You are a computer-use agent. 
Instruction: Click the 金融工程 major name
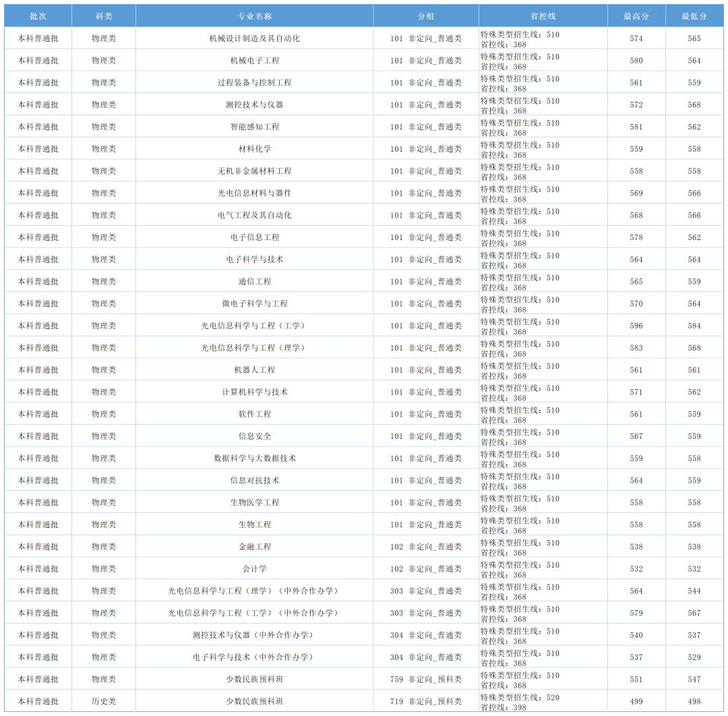click(254, 547)
